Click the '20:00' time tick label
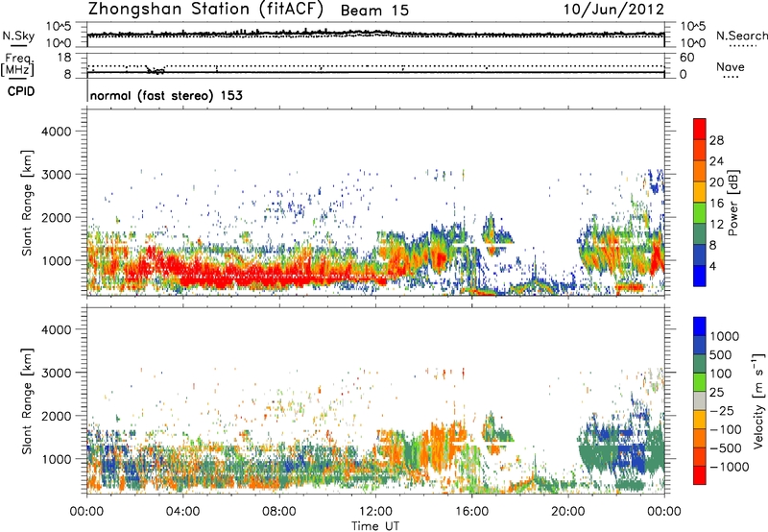The image size is (768, 532). (x=568, y=512)
